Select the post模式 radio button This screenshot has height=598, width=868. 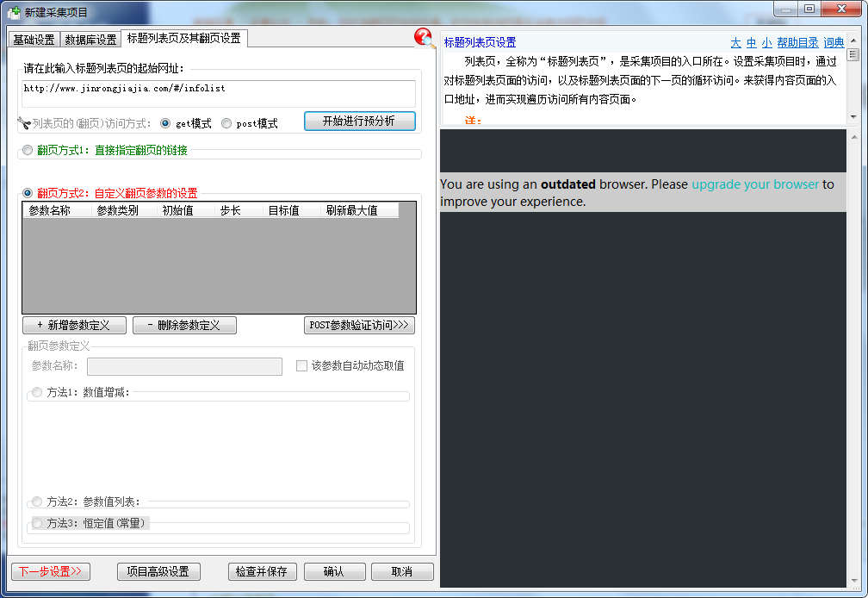pos(226,123)
